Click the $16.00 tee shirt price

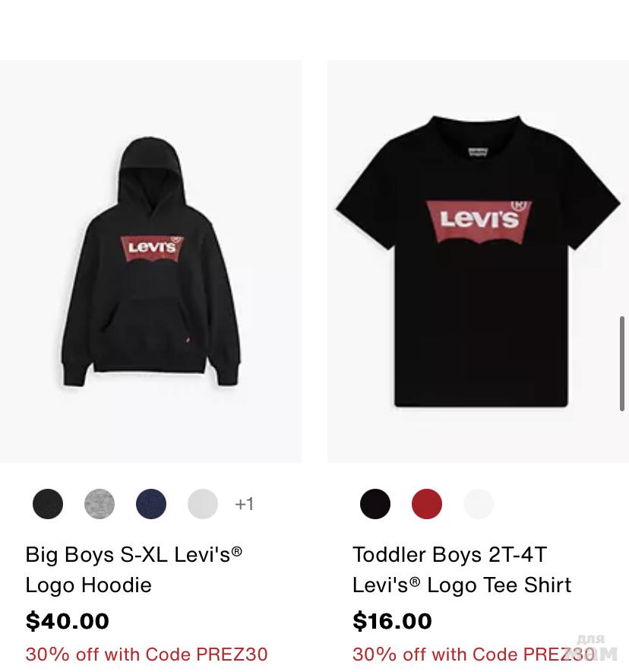pos(392,621)
